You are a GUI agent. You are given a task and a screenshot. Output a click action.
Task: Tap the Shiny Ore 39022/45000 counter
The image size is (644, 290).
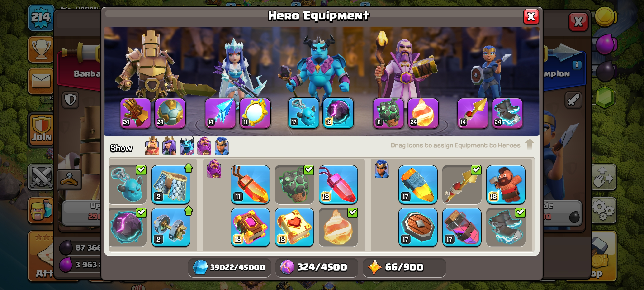229,267
